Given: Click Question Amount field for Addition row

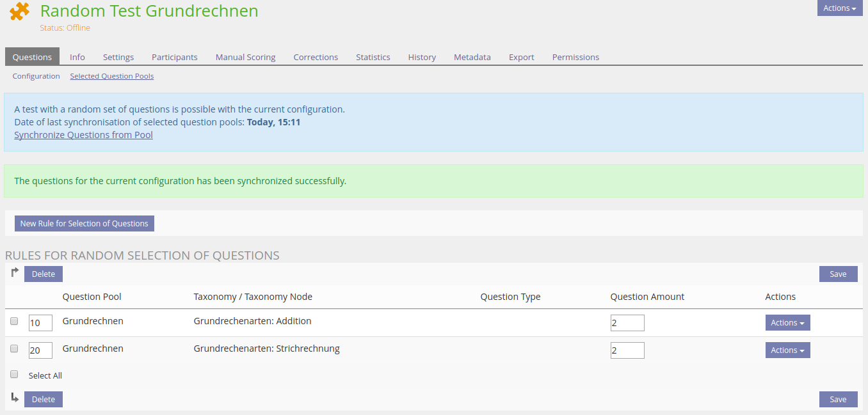Looking at the screenshot, I should pyautogui.click(x=627, y=323).
